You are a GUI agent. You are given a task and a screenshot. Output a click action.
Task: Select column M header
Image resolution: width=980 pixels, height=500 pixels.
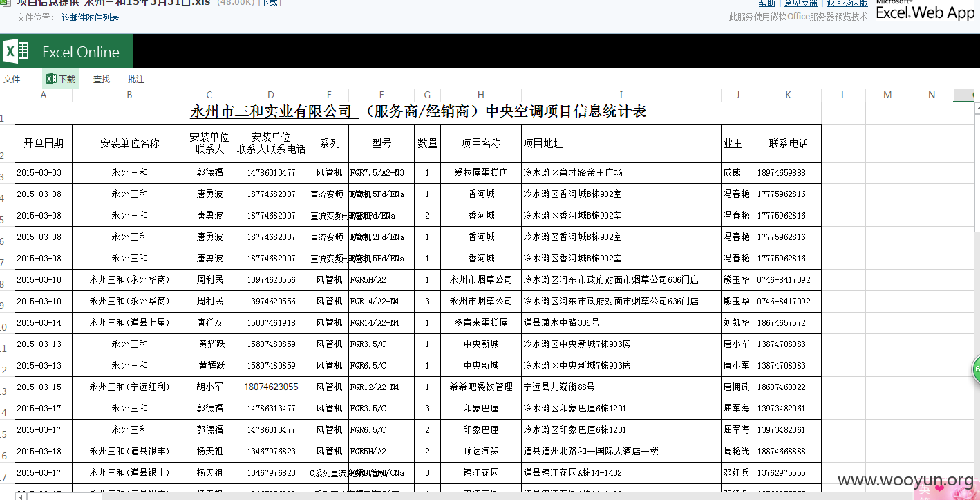coord(887,95)
